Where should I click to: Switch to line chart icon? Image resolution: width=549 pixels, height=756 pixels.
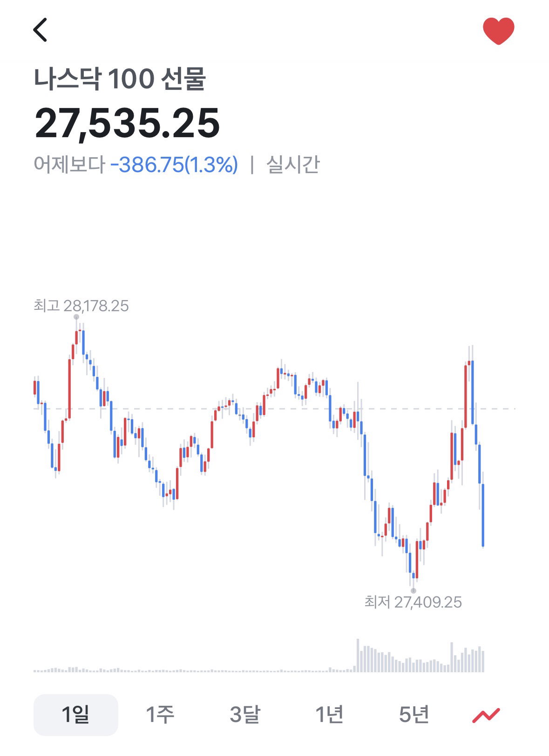pos(486,715)
